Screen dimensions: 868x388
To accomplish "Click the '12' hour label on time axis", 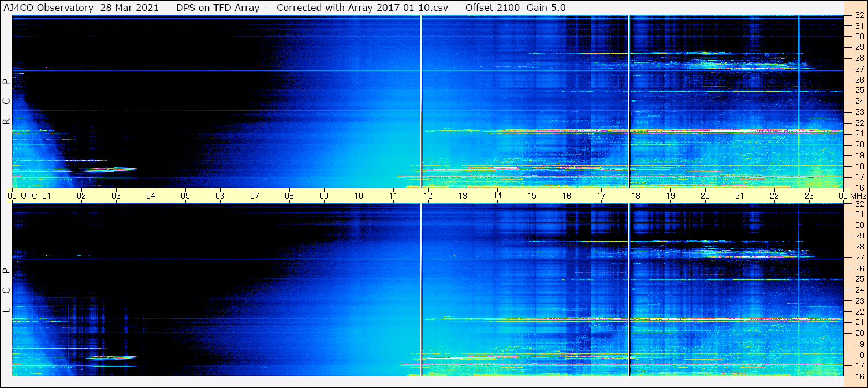I will coord(428,196).
